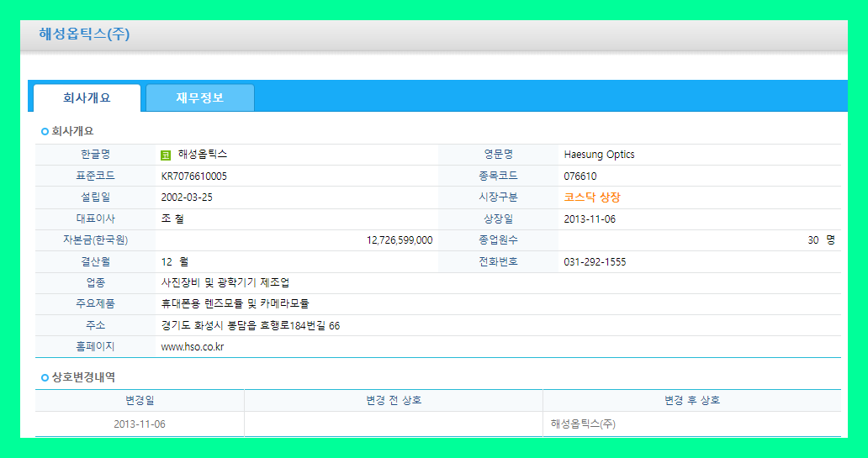Click the industry 사진장비 및 광학기기 제조업

(225, 282)
